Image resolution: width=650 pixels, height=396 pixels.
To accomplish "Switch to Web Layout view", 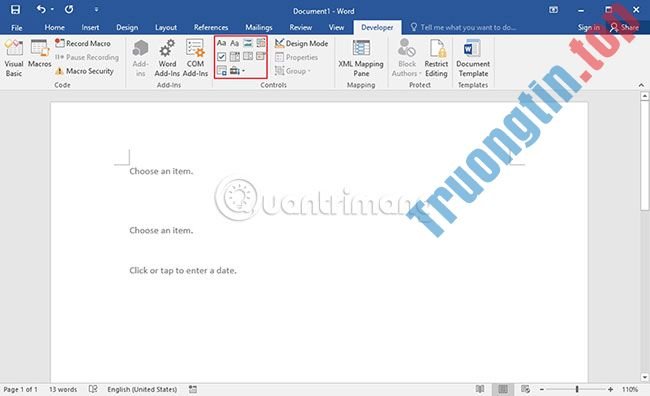I will coord(526,389).
